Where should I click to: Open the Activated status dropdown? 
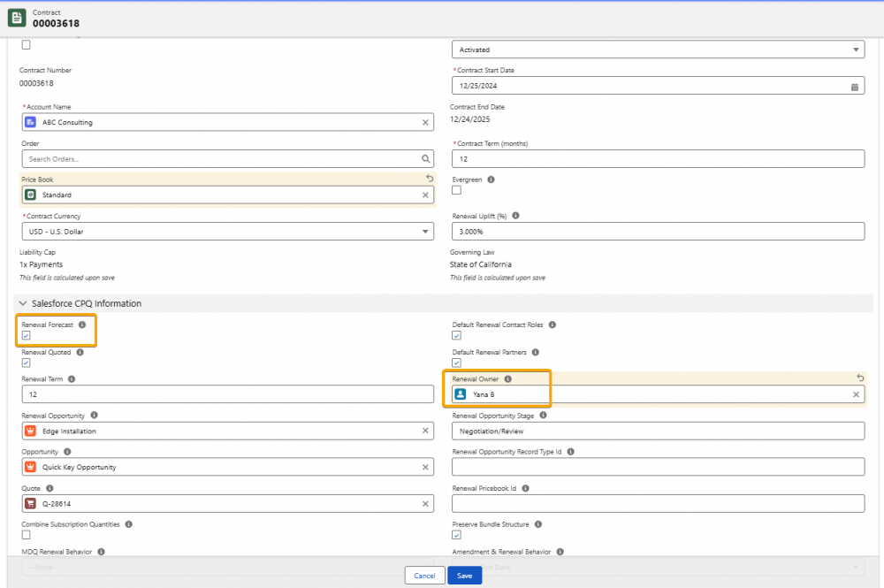point(658,50)
